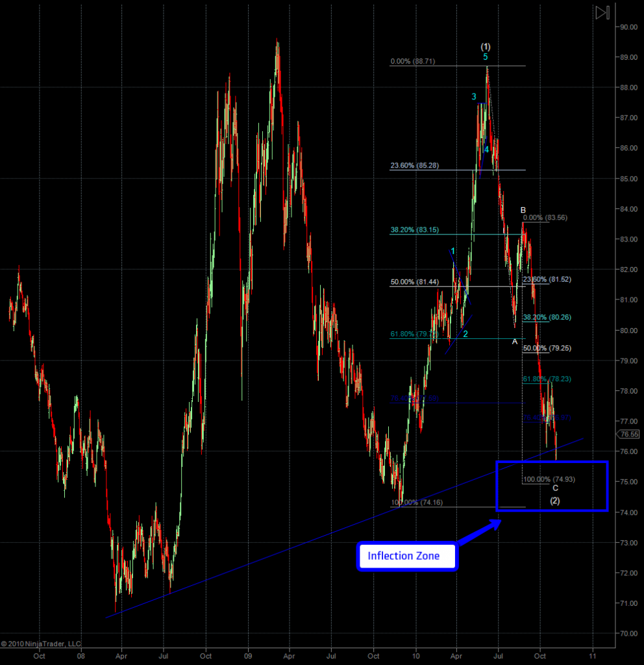644x665 pixels.
Task: Select the Inflection Zone text box
Action: (x=407, y=556)
